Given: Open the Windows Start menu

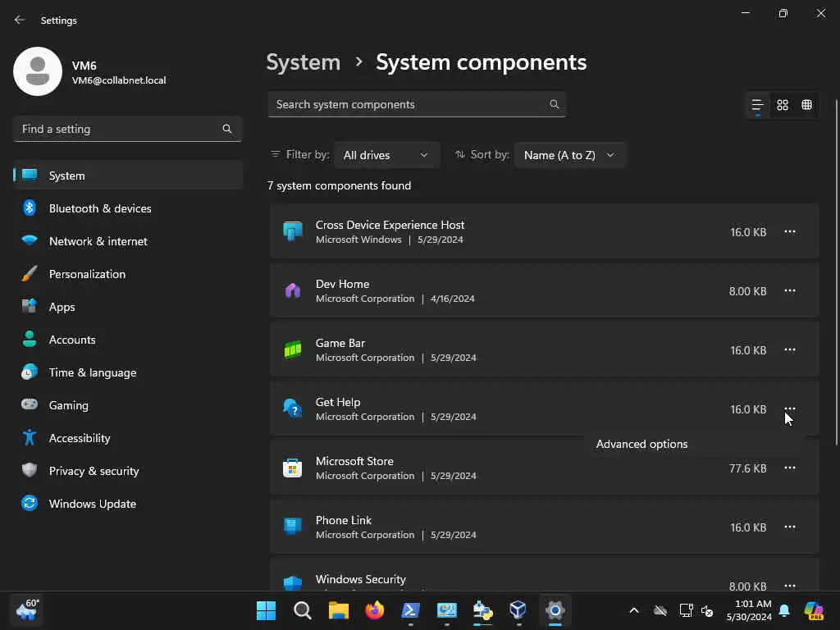Looking at the screenshot, I should (267, 610).
